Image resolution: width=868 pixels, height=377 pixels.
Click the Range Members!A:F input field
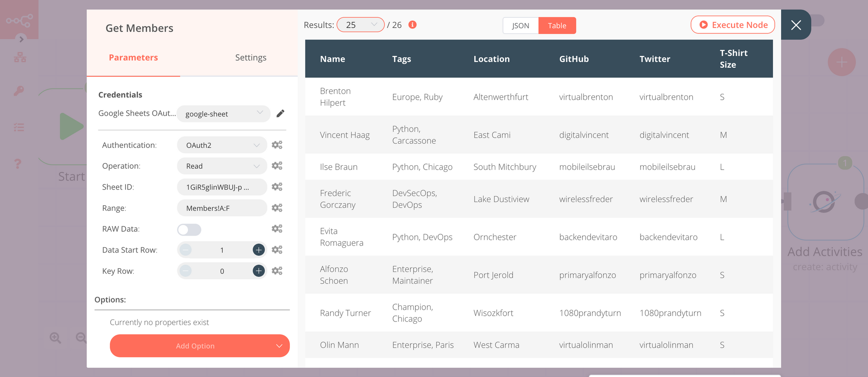coord(222,208)
